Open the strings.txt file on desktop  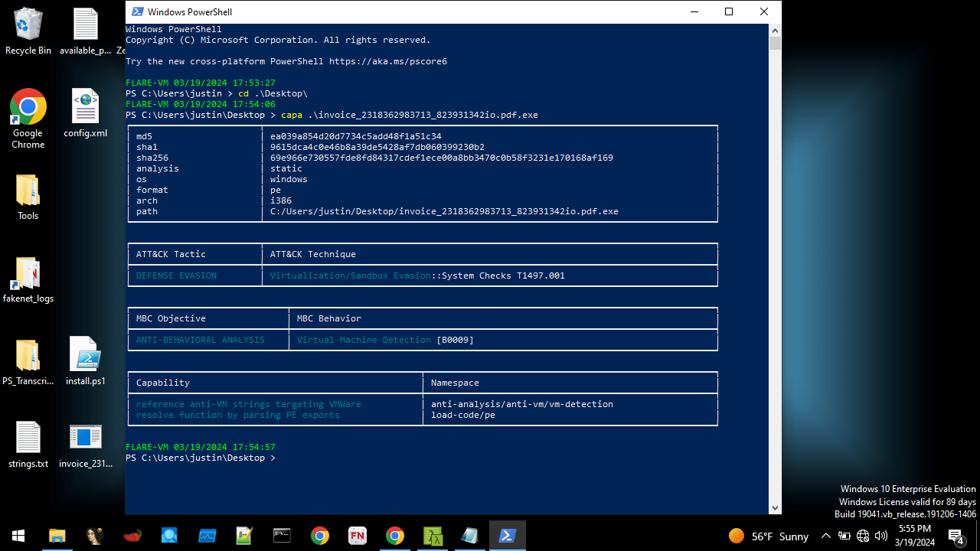(28, 444)
